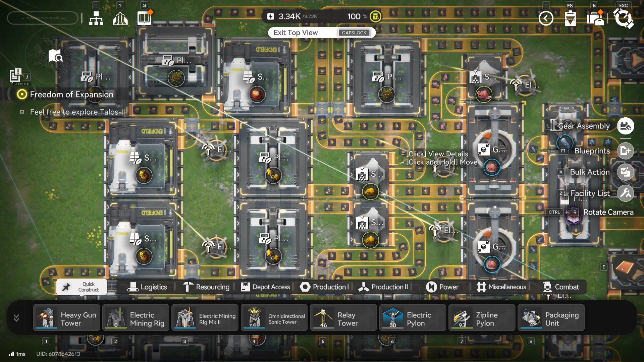Open the Combat tab
644x362 pixels.
point(560,287)
